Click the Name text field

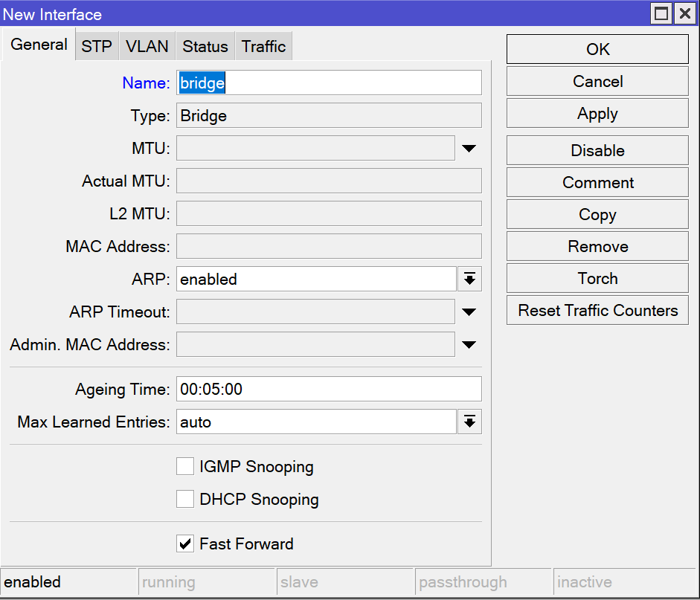click(329, 83)
